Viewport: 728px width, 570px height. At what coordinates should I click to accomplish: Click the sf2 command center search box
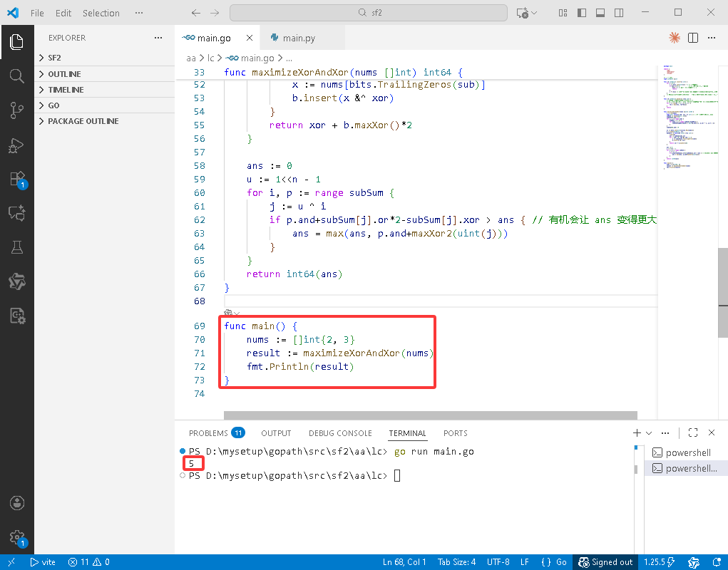[x=368, y=13]
